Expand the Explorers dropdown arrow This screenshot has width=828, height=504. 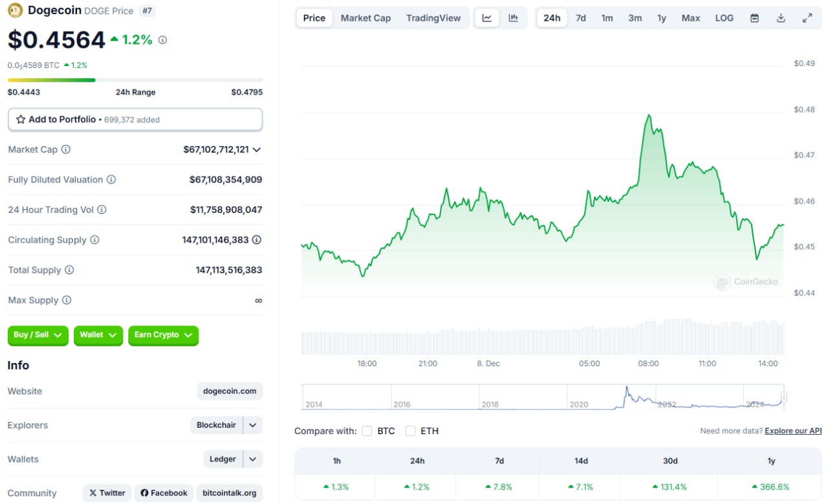click(x=253, y=425)
